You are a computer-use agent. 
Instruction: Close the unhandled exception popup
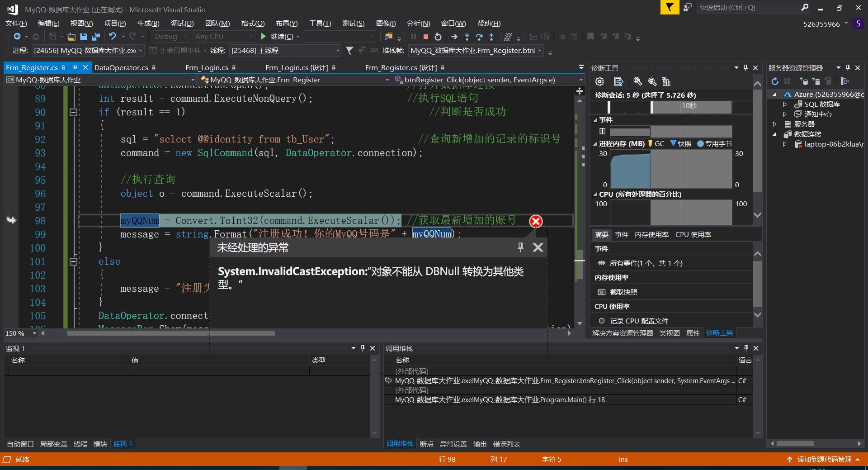[x=538, y=247]
